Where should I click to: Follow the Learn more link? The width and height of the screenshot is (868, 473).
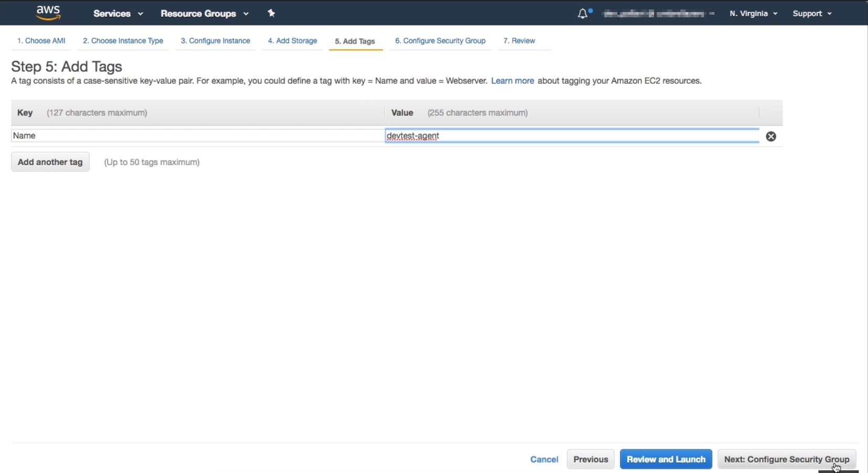coord(512,81)
